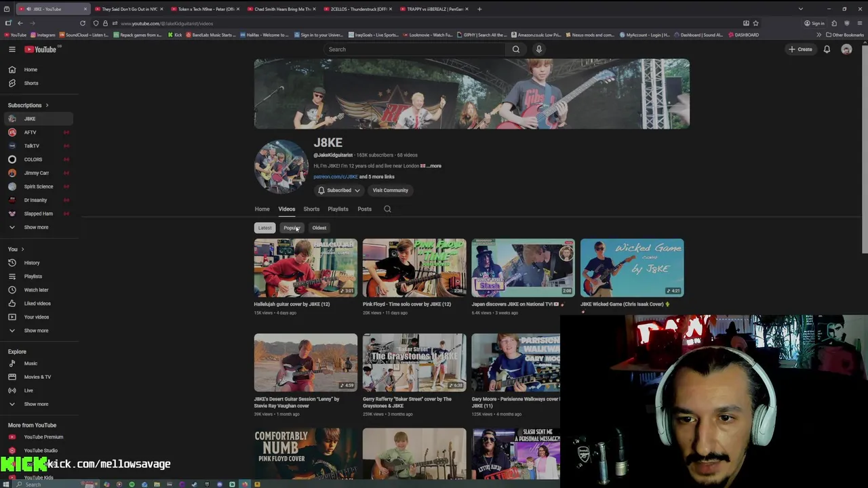Viewport: 868px width, 488px height.
Task: Open TalkTV subscription channel
Action: pyautogui.click(x=39, y=146)
